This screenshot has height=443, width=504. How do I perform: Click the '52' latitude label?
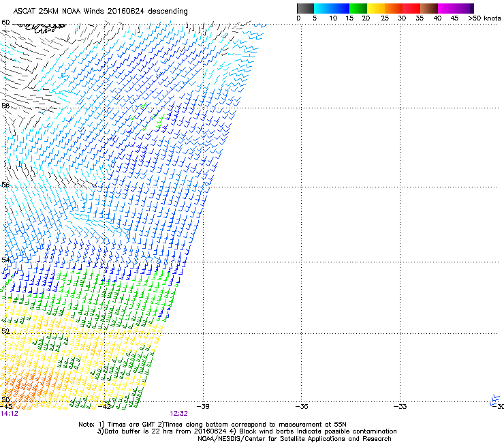pyautogui.click(x=5, y=331)
